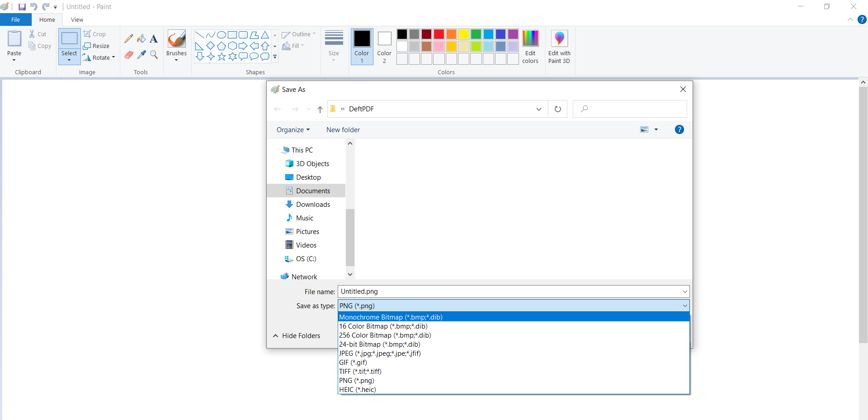Image resolution: width=868 pixels, height=420 pixels.
Task: Select the Text tool
Action: [154, 39]
